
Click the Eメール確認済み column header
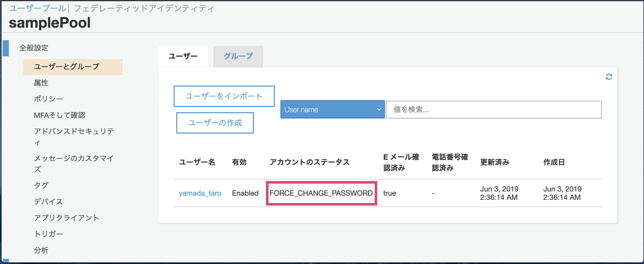click(401, 162)
